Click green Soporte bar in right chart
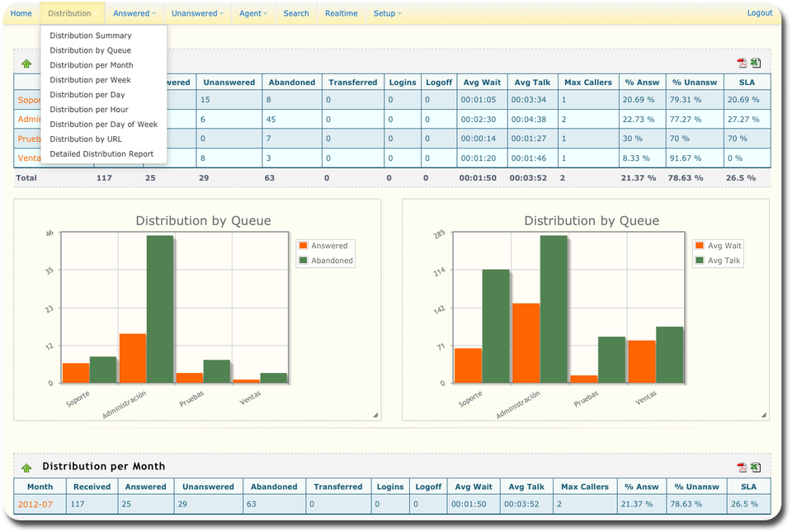The image size is (792, 532). tap(496, 326)
